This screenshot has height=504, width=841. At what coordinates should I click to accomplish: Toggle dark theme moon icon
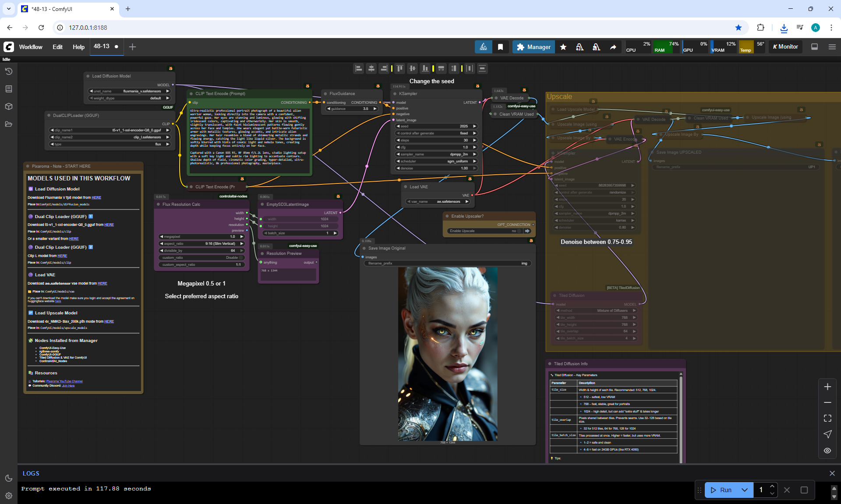click(8, 478)
